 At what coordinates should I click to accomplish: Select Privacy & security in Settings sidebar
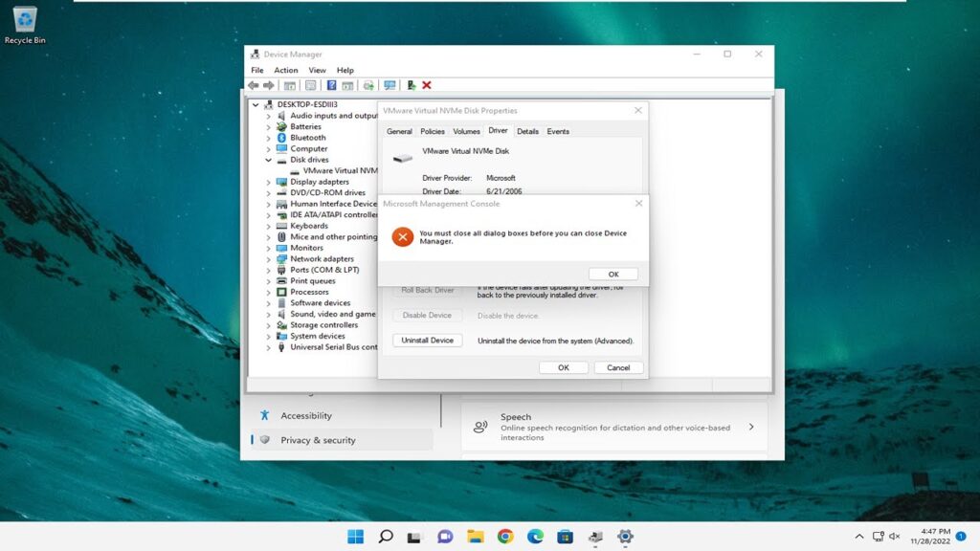pyautogui.click(x=342, y=440)
